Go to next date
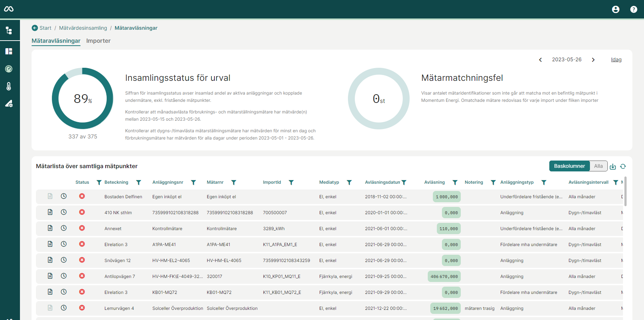644x320 pixels. (x=593, y=60)
